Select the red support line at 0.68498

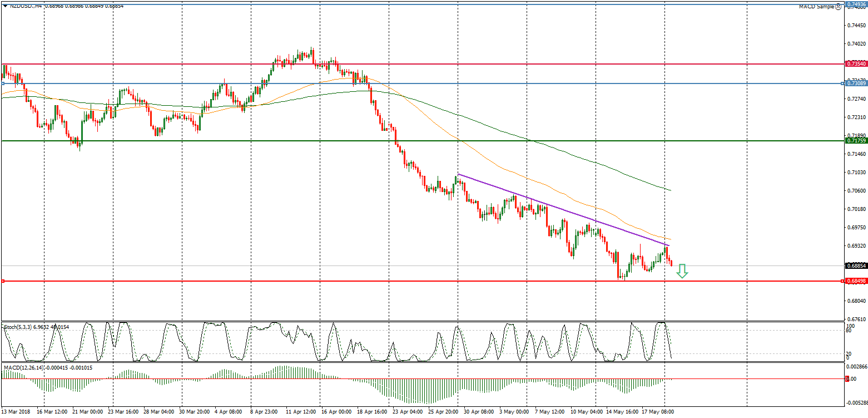click(x=423, y=281)
